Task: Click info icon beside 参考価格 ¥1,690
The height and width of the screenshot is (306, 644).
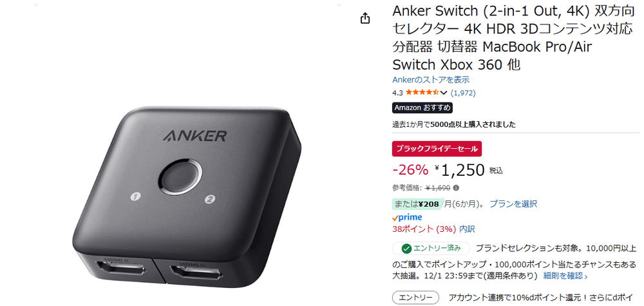Action: point(456,187)
